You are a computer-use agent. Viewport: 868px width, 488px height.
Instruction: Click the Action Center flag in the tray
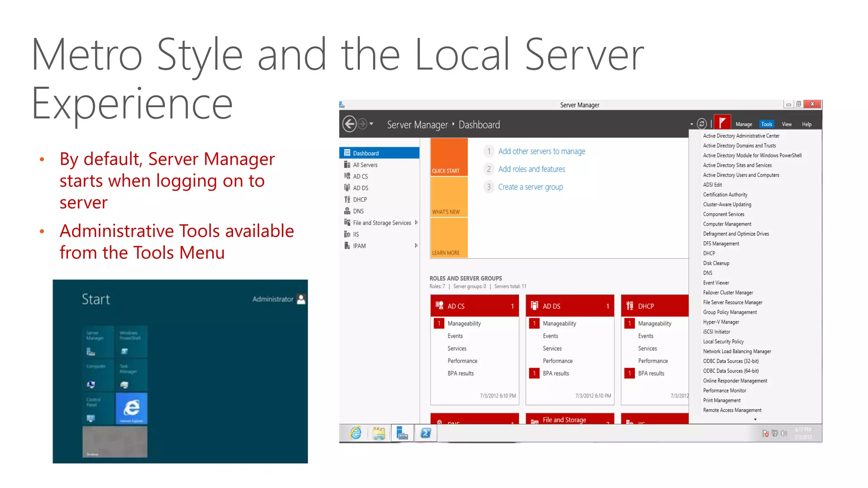click(765, 433)
